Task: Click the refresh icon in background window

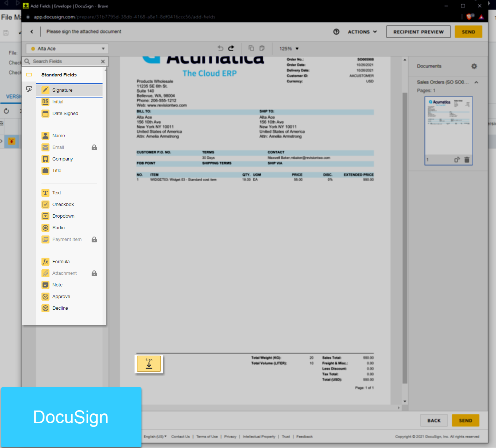Action: pos(6,111)
